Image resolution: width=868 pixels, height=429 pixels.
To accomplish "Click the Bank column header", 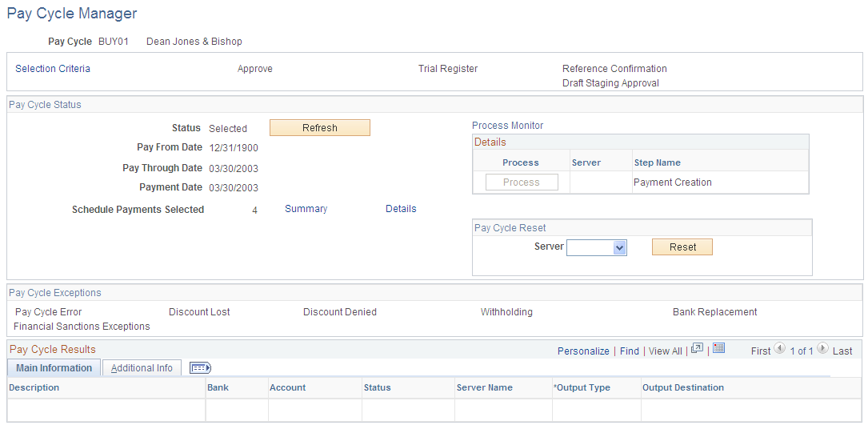I will (x=218, y=387).
